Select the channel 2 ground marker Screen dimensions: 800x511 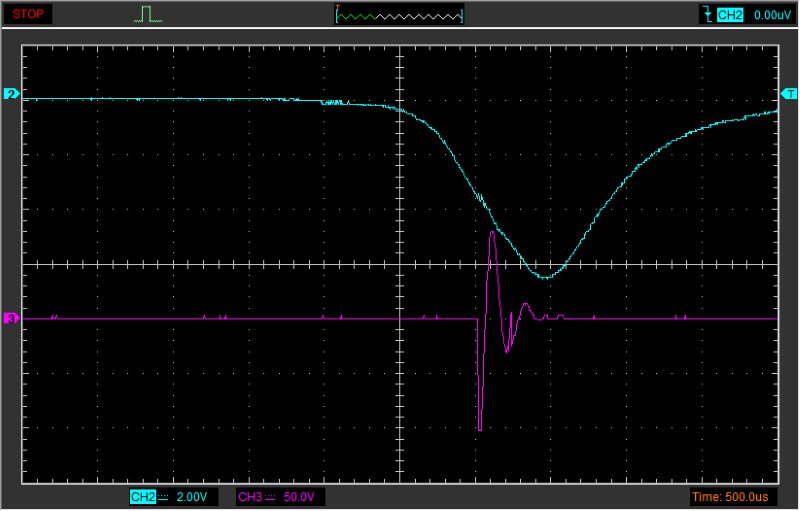coord(12,94)
